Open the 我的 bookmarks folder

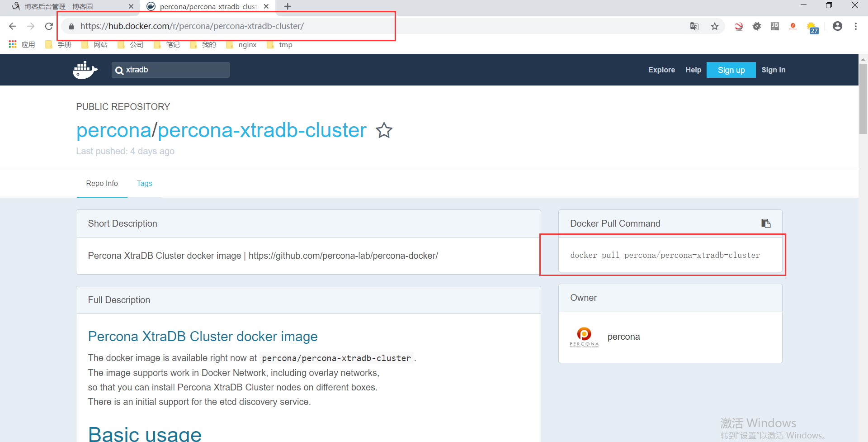[x=203, y=44]
